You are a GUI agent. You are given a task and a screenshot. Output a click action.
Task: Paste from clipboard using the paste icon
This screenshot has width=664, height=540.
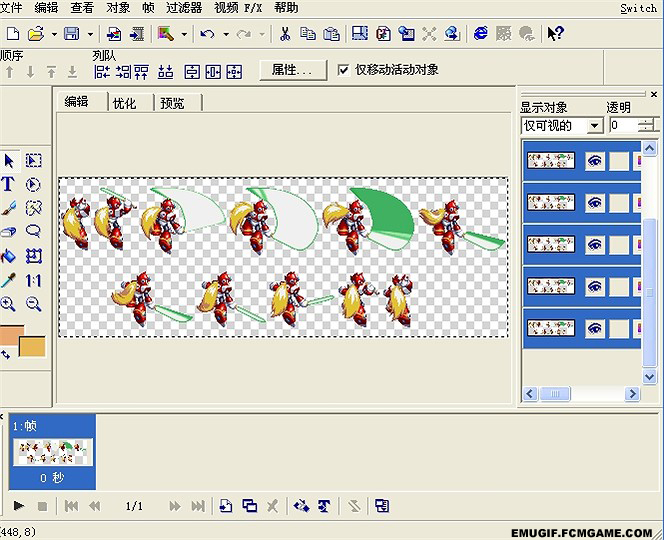[x=331, y=33]
